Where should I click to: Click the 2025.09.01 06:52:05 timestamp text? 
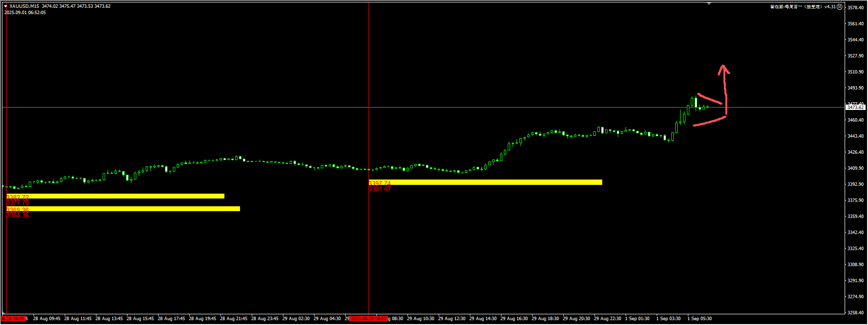[25, 13]
